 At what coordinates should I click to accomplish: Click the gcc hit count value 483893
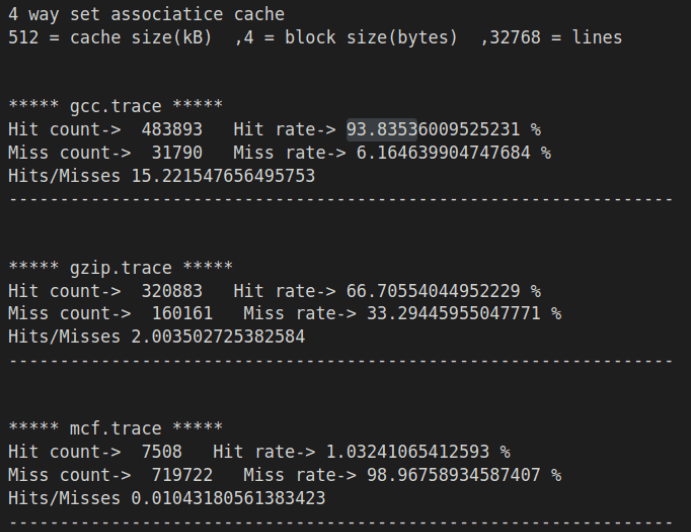click(x=172, y=130)
